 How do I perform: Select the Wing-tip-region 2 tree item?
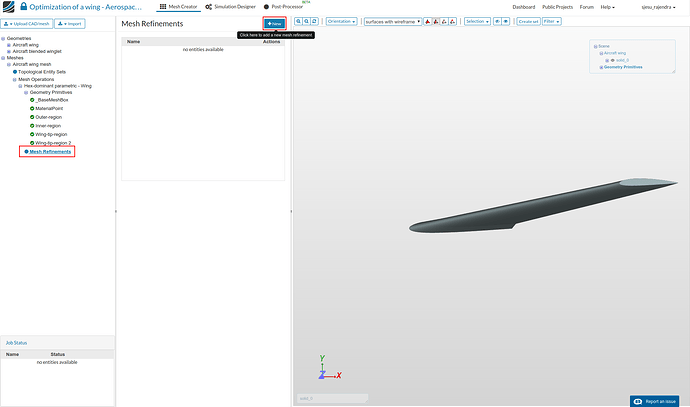tap(53, 143)
